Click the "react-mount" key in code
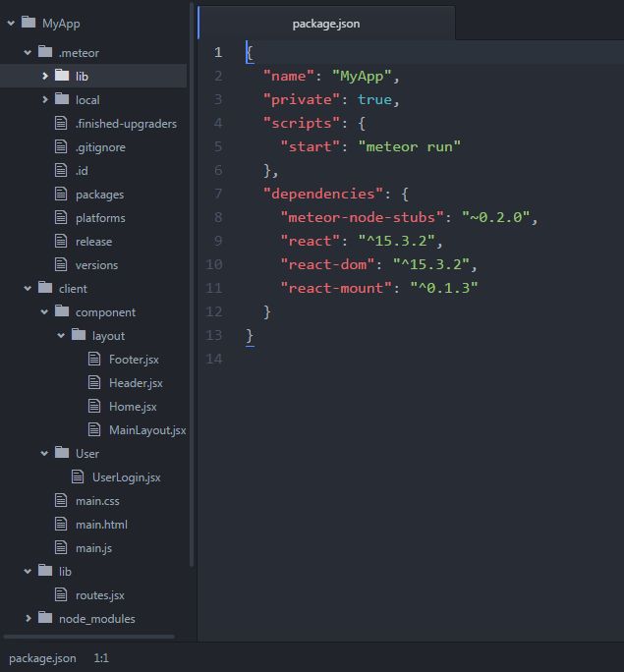Screen dimensions: 624x672 [336, 288]
